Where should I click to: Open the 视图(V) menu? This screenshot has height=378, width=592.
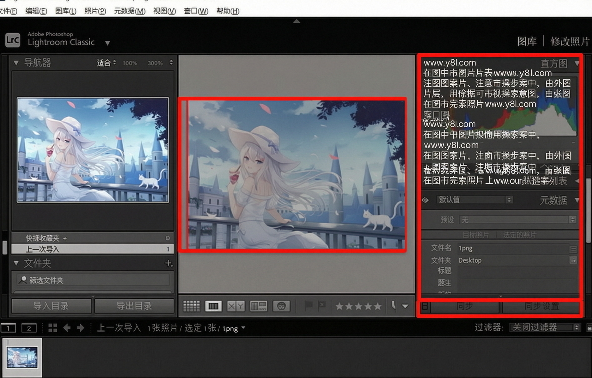pos(164,11)
